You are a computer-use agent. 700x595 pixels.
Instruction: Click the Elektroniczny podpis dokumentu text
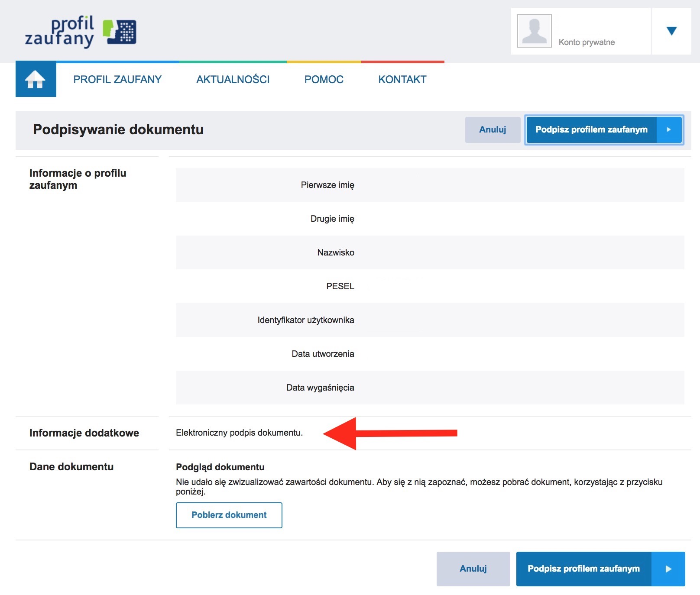point(240,433)
